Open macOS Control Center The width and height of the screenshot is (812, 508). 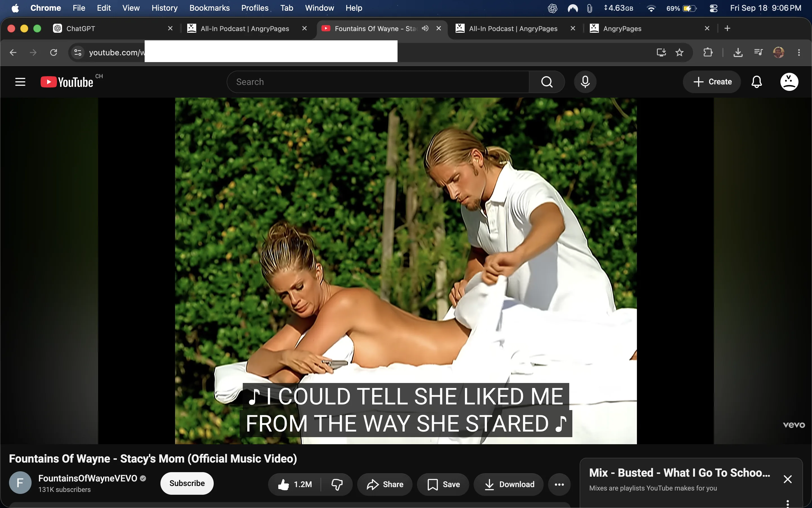tap(714, 8)
